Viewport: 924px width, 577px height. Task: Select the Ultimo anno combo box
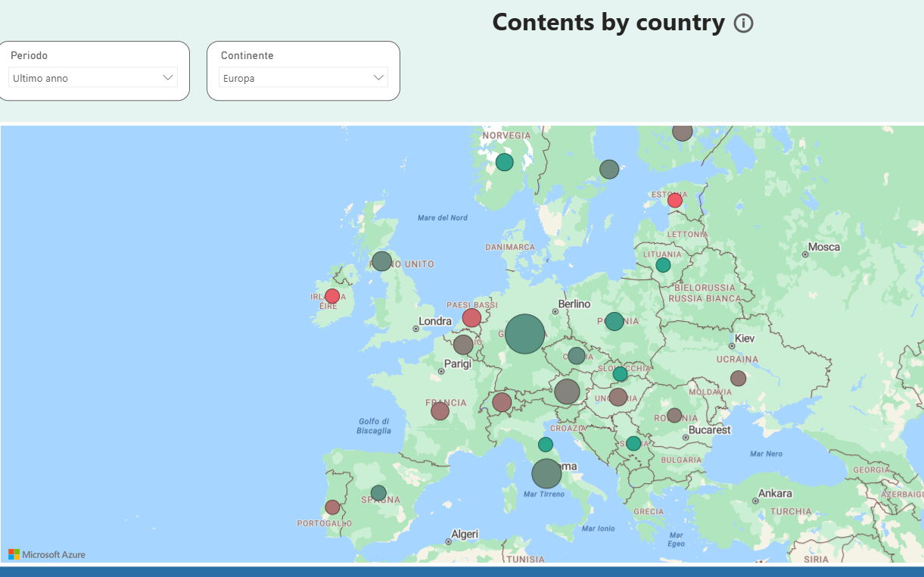point(93,77)
